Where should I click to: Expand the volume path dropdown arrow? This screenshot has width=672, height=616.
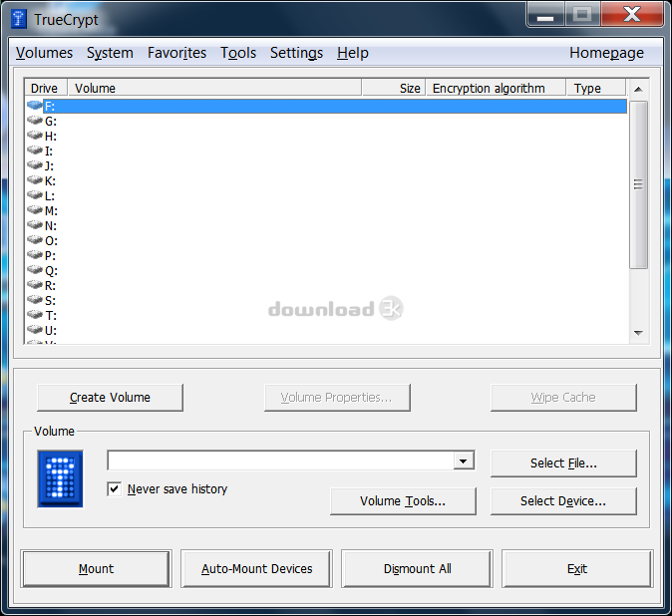[464, 462]
